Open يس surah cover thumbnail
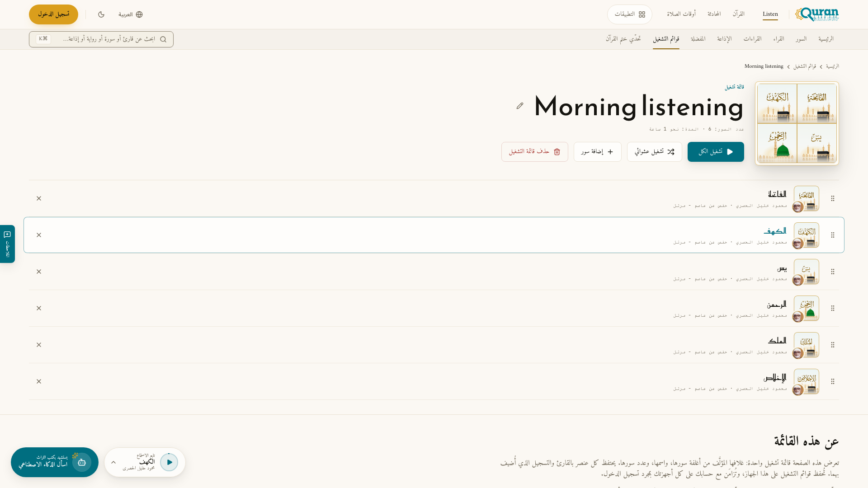The height and width of the screenshot is (488, 868). coord(806,272)
